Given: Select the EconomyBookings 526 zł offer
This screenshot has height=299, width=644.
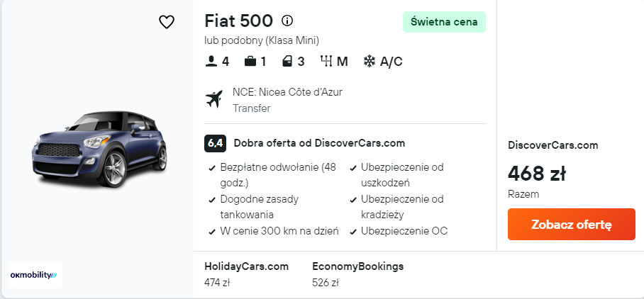Looking at the screenshot, I should (357, 274).
